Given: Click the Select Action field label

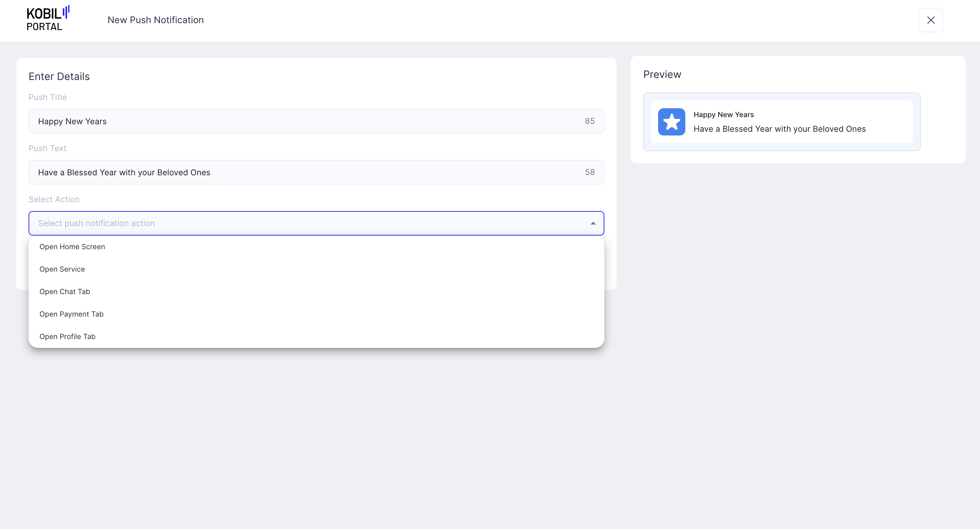Looking at the screenshot, I should click(54, 199).
